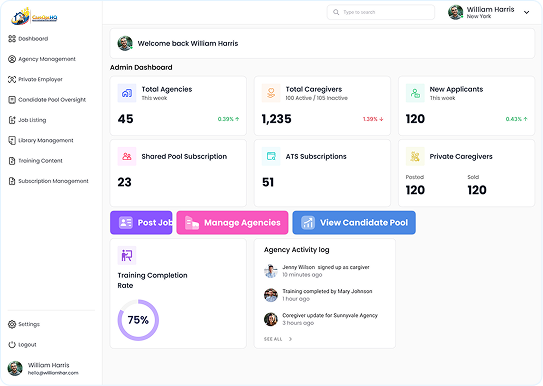543x386 pixels.
Task: Click the Total Caregivers card icon
Action: (x=271, y=93)
